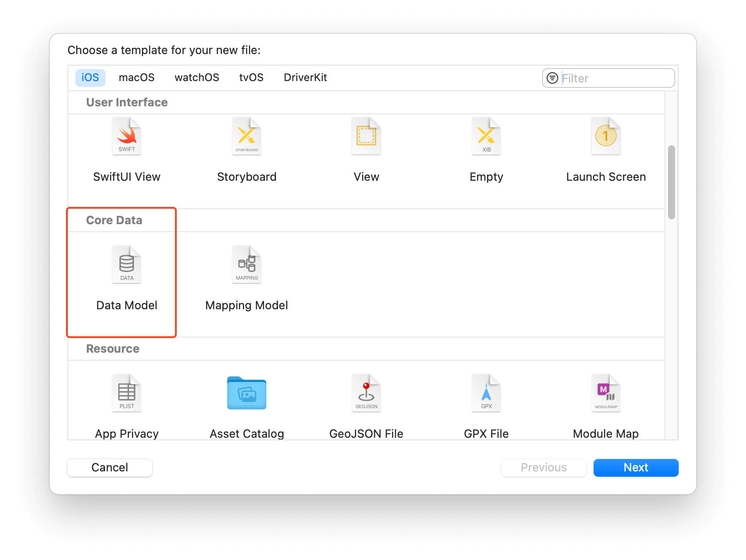Click the Launch Screen label
The width and height of the screenshot is (746, 560).
point(606,177)
